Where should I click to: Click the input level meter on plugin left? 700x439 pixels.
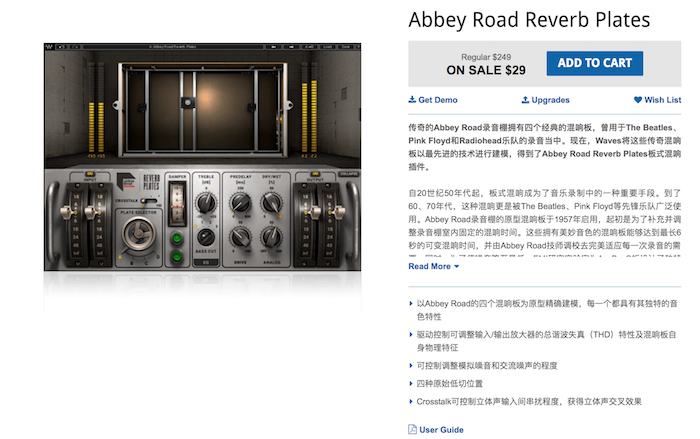point(96,109)
